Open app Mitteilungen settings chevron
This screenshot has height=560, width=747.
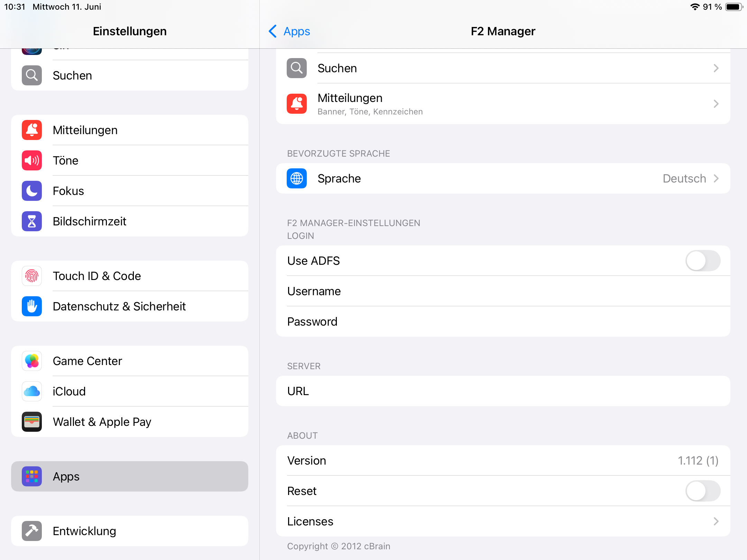(716, 104)
